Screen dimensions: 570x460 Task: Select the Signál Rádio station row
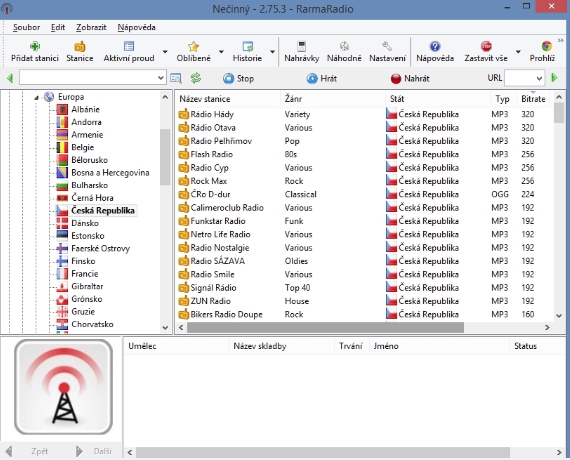click(x=364, y=288)
